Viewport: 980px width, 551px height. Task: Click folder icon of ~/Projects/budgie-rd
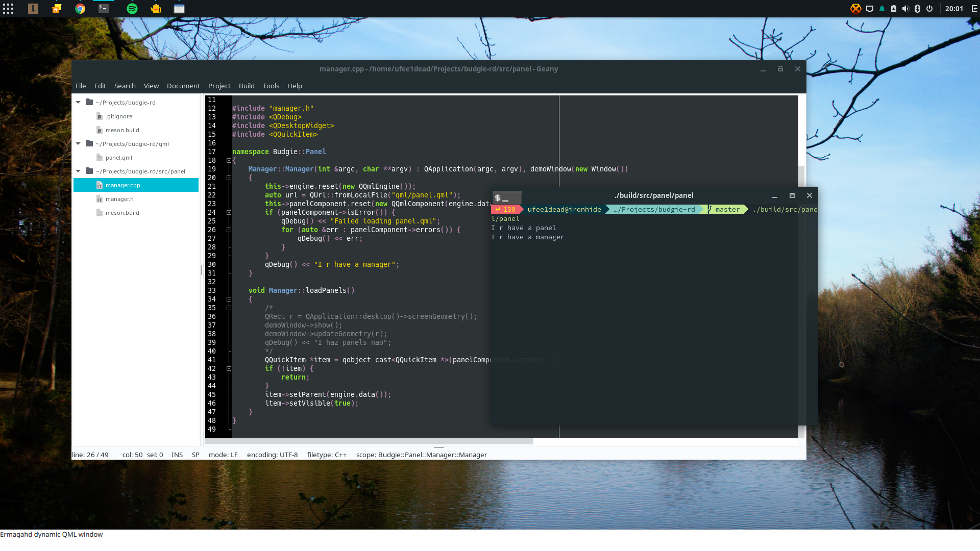coord(89,102)
